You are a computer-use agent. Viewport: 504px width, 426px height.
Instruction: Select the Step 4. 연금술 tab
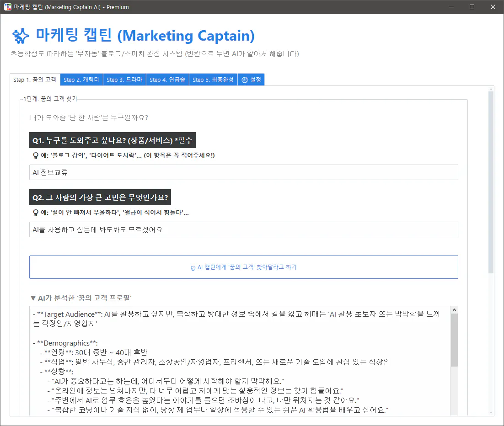tap(167, 79)
